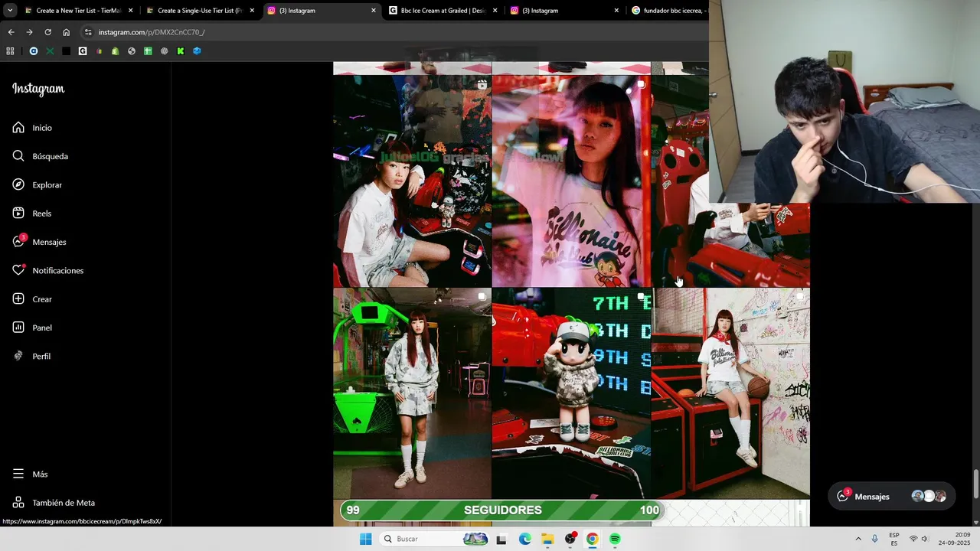Open Microsoft Edge from the taskbar
This screenshot has height=551, width=980.
point(524,539)
